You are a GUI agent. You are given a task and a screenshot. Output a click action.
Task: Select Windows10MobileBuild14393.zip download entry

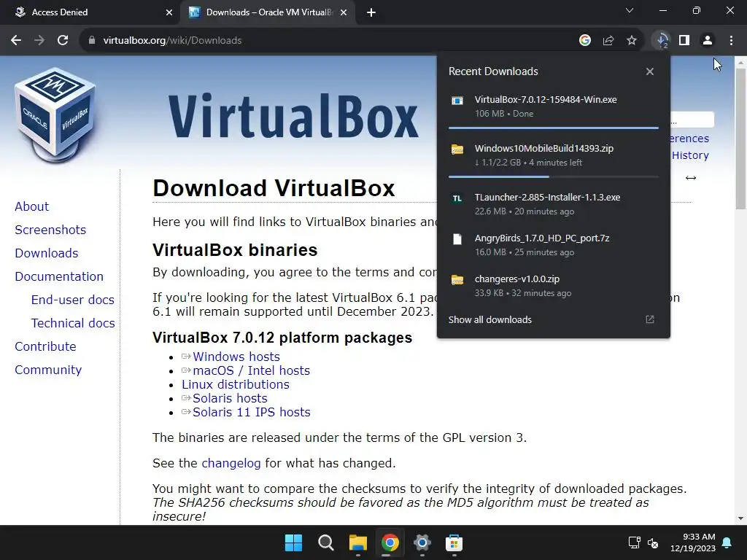point(554,155)
